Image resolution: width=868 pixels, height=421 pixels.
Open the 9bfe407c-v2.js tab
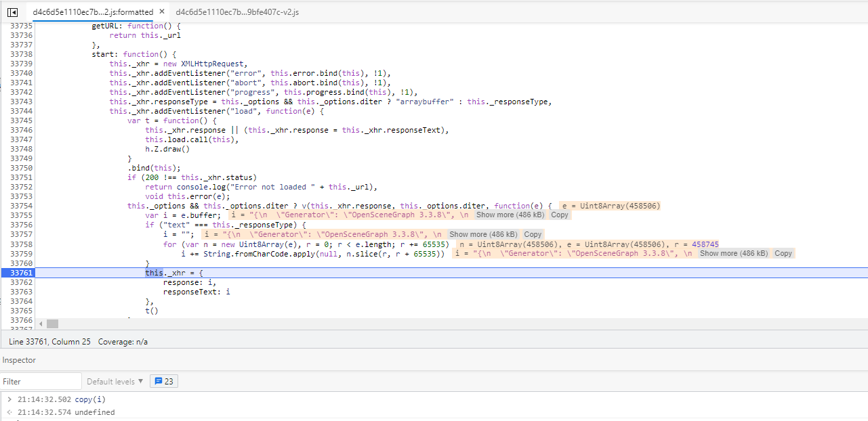(237, 12)
